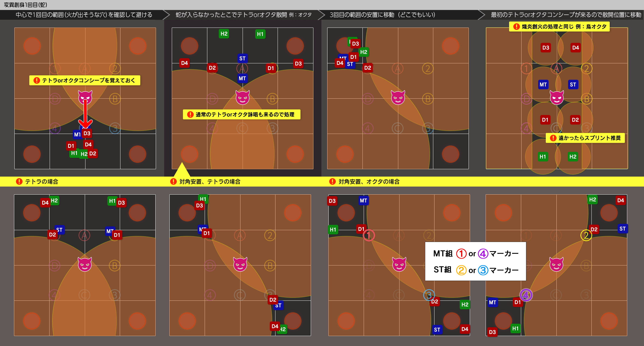Click the blue ③ marker in the ST組 legend
644x346 pixels.
(483, 270)
